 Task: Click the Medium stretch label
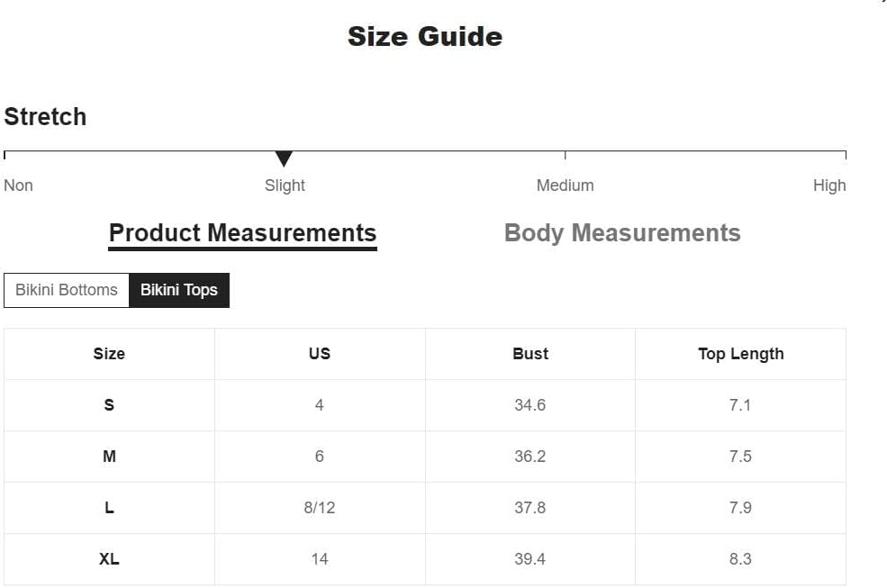tap(566, 185)
